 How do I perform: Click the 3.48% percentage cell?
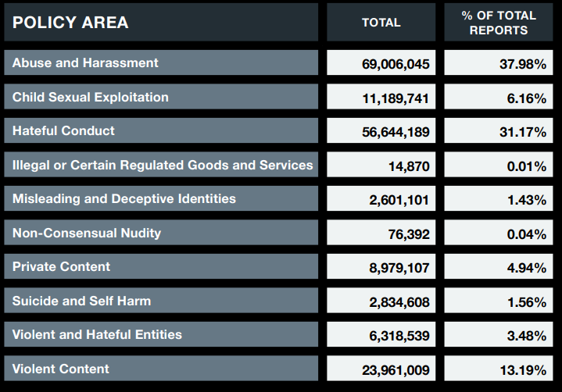tap(499, 334)
